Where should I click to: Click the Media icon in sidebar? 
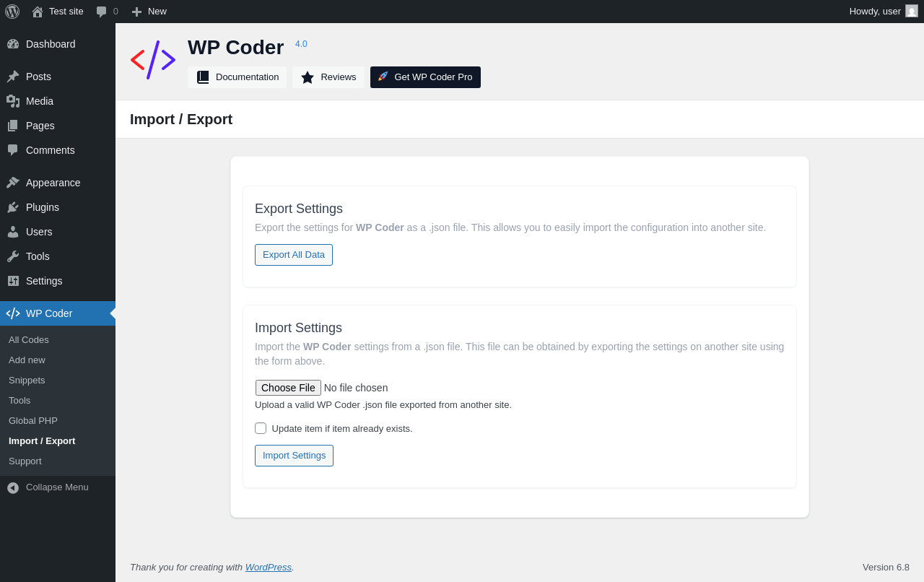pyautogui.click(x=13, y=101)
